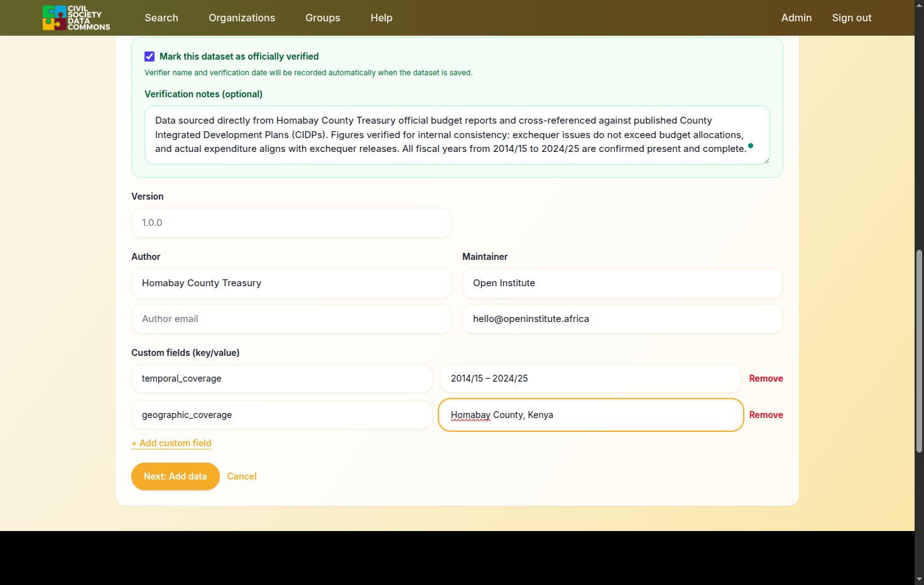Focus the Version input field
This screenshot has width=924, height=585.
pyautogui.click(x=291, y=223)
